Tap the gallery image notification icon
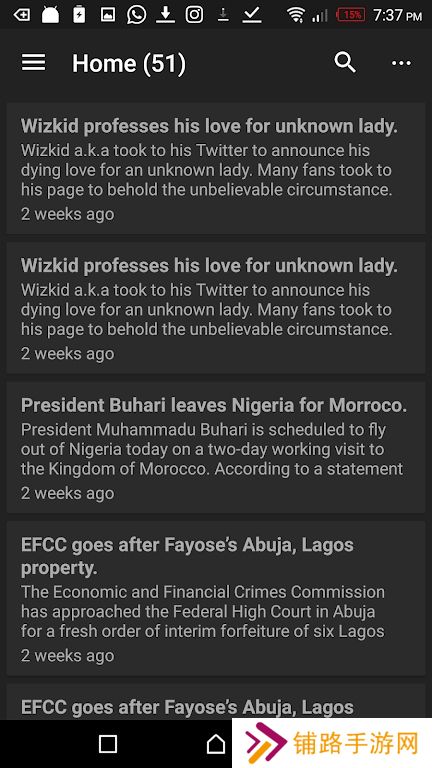 [x=108, y=15]
